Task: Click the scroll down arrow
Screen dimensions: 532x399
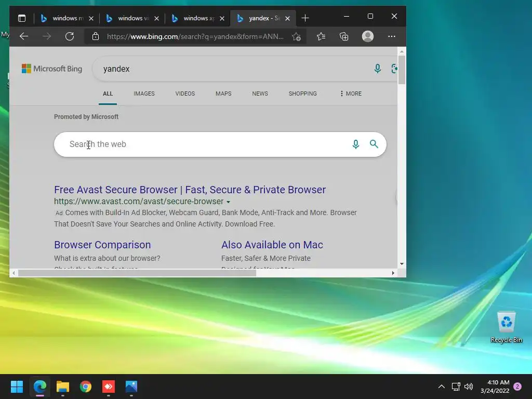Action: point(402,263)
